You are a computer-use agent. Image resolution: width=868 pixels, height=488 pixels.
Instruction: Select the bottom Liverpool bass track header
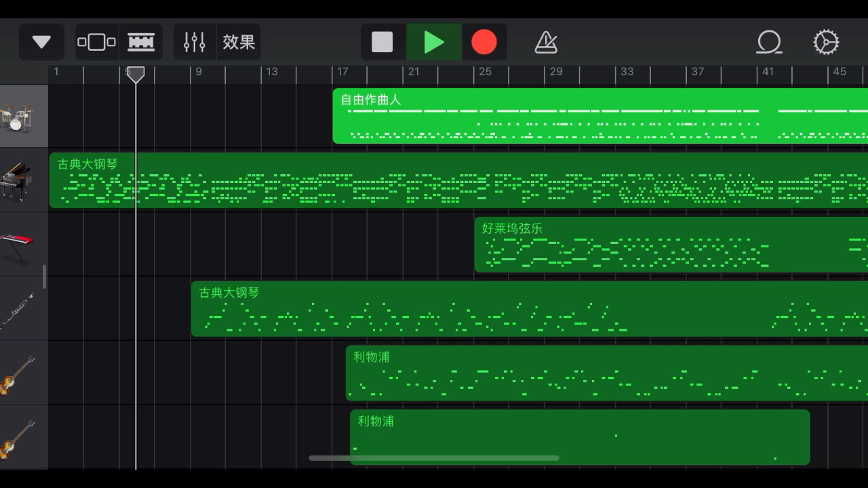(x=24, y=438)
